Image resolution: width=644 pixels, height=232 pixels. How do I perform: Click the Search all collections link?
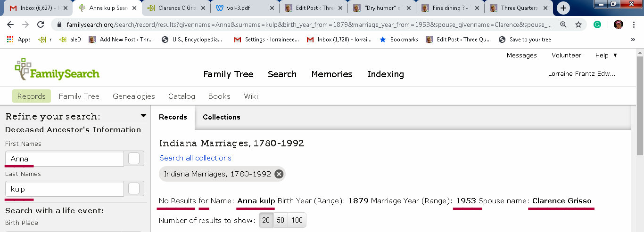(x=195, y=158)
